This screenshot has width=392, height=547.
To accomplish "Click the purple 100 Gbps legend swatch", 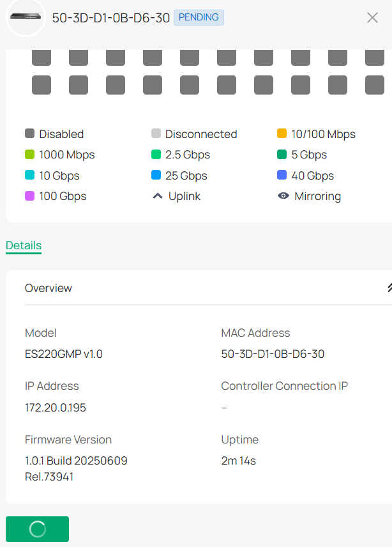I will click(29, 196).
